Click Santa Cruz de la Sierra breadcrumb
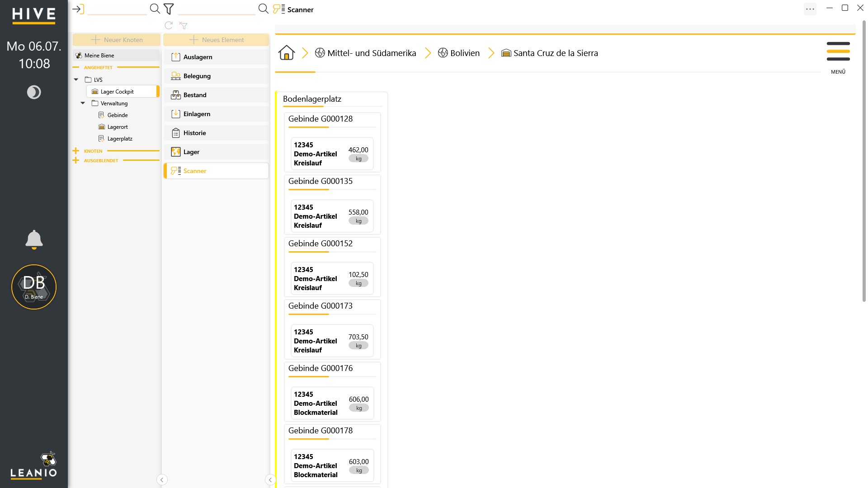 tap(550, 53)
